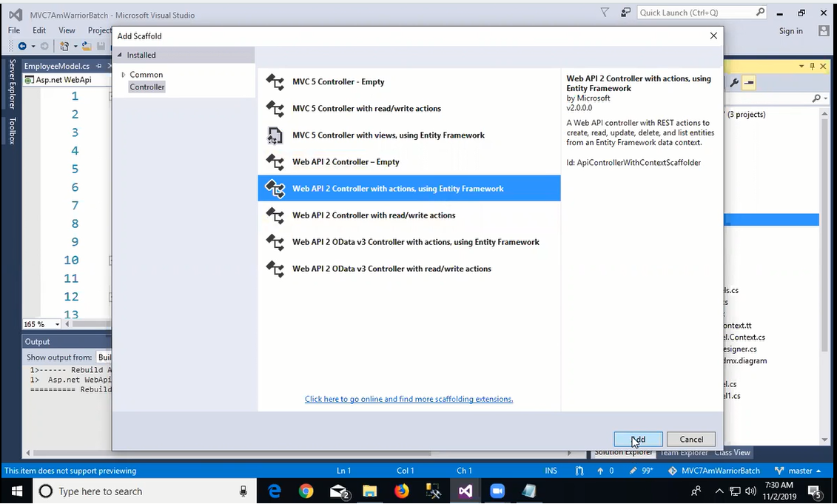
Task: Pick OData v3 Entity Framework controller icon
Action: [275, 242]
